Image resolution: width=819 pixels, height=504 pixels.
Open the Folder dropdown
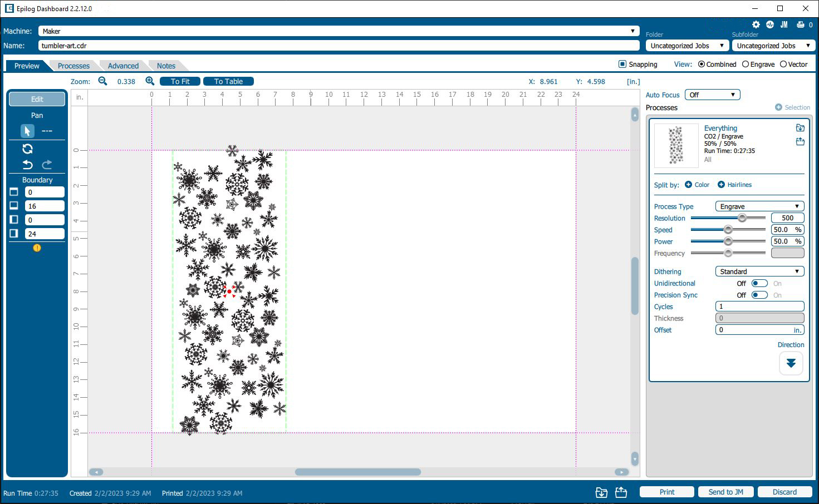[x=687, y=46]
